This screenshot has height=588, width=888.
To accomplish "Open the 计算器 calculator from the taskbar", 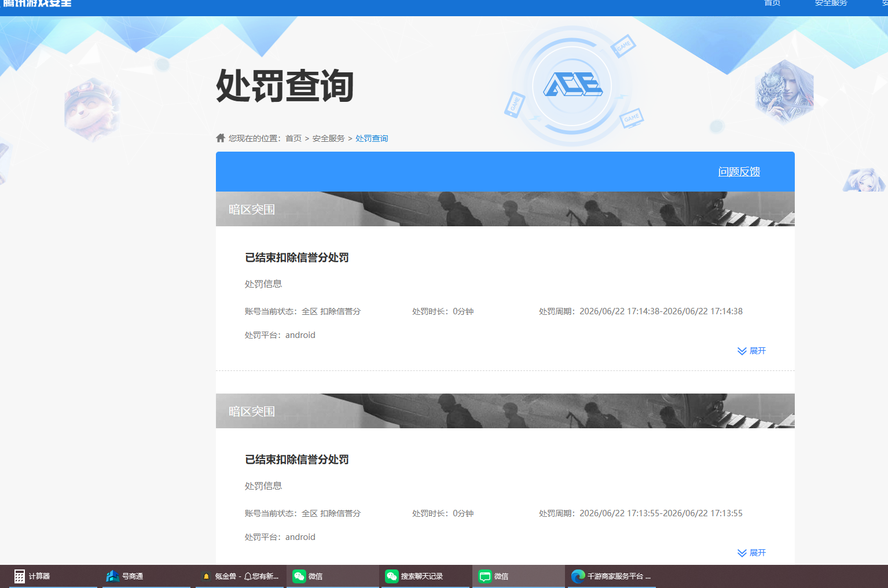I will click(53, 576).
